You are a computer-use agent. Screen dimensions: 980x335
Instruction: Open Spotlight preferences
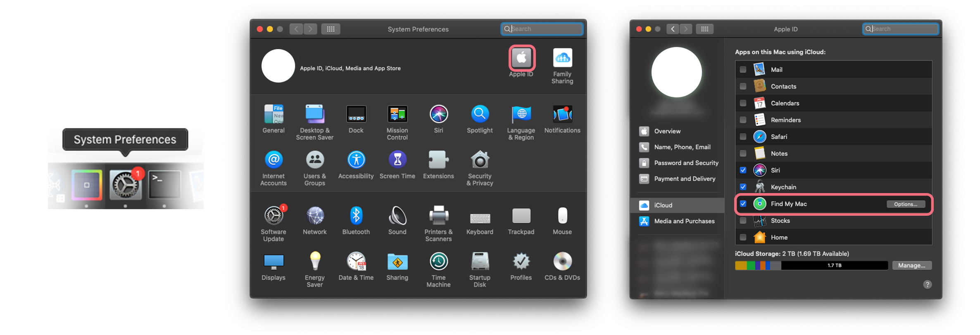coord(480,114)
